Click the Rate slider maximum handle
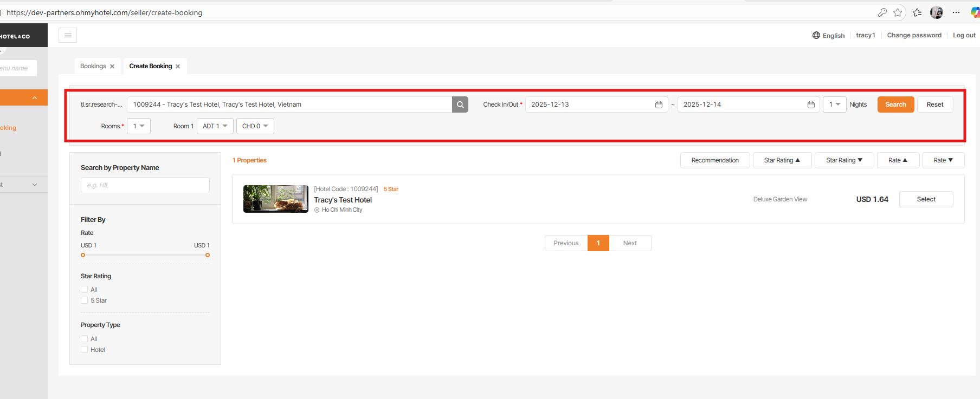This screenshot has height=399, width=980. 208,255
